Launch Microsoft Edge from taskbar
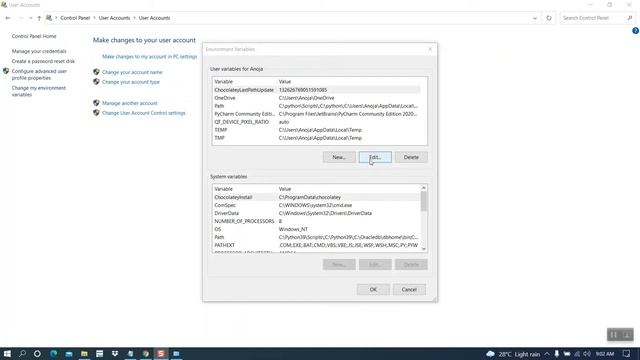 point(53,353)
